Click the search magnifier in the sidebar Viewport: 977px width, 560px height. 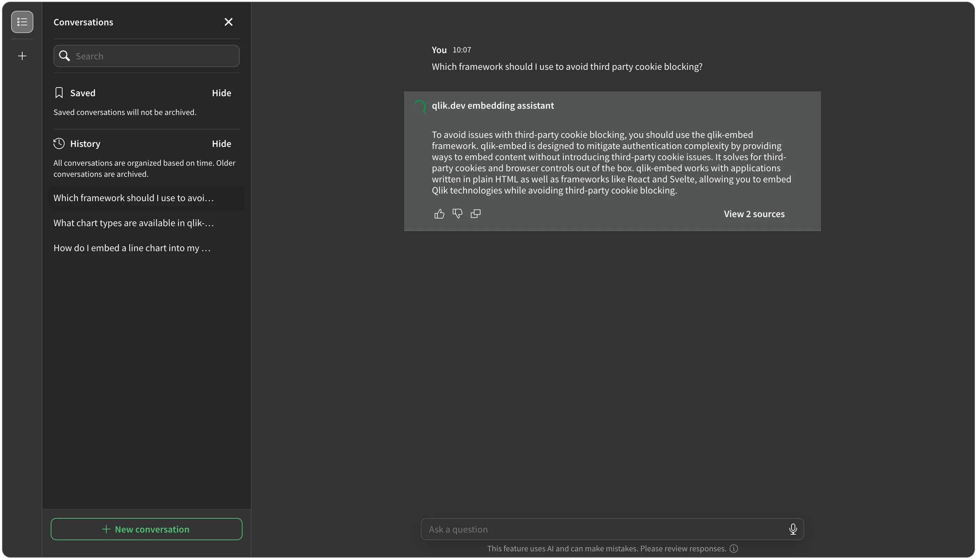tap(65, 56)
